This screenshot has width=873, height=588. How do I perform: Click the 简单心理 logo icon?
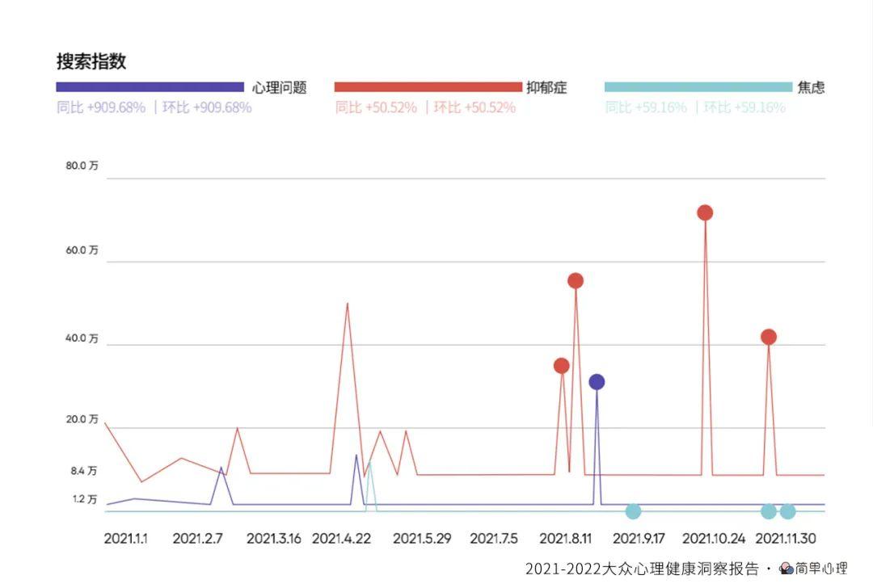click(x=787, y=569)
